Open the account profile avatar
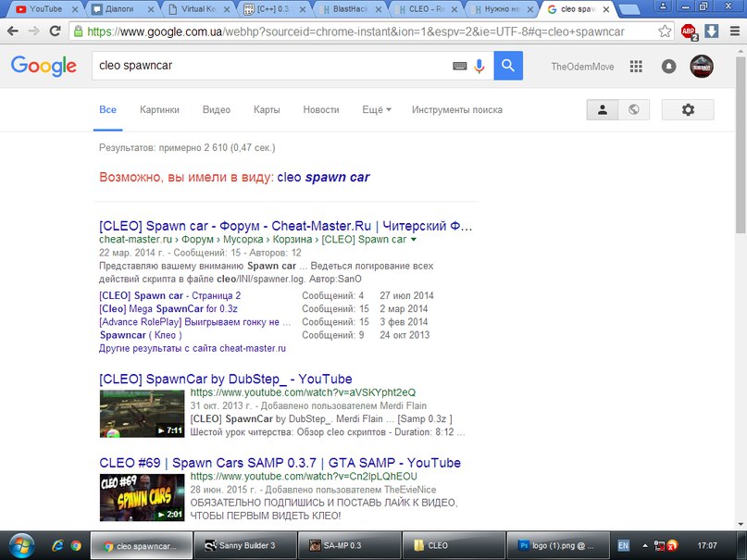Screen dimensions: 747x560 (702, 67)
